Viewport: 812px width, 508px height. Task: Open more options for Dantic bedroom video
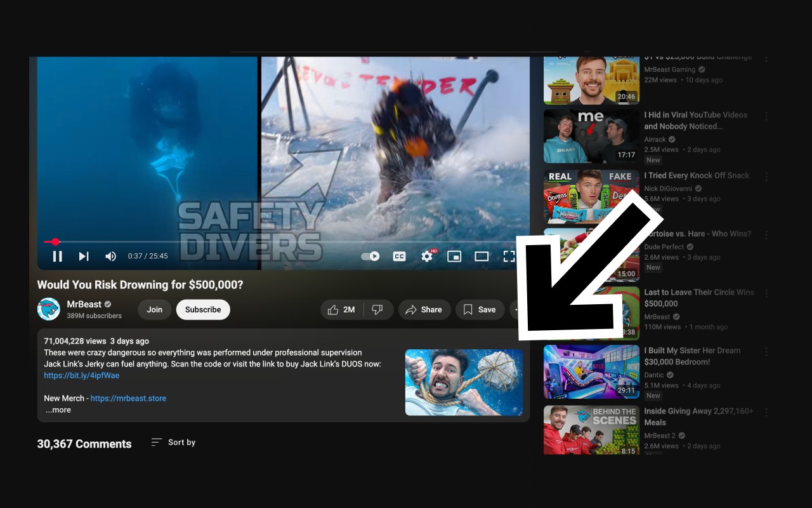click(x=766, y=351)
